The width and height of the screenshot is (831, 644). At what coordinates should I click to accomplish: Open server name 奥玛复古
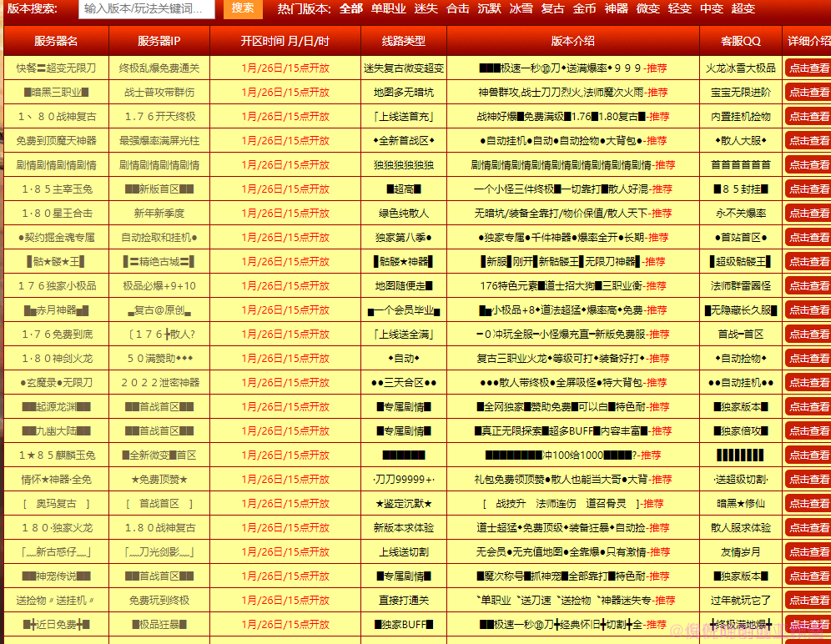click(x=56, y=504)
